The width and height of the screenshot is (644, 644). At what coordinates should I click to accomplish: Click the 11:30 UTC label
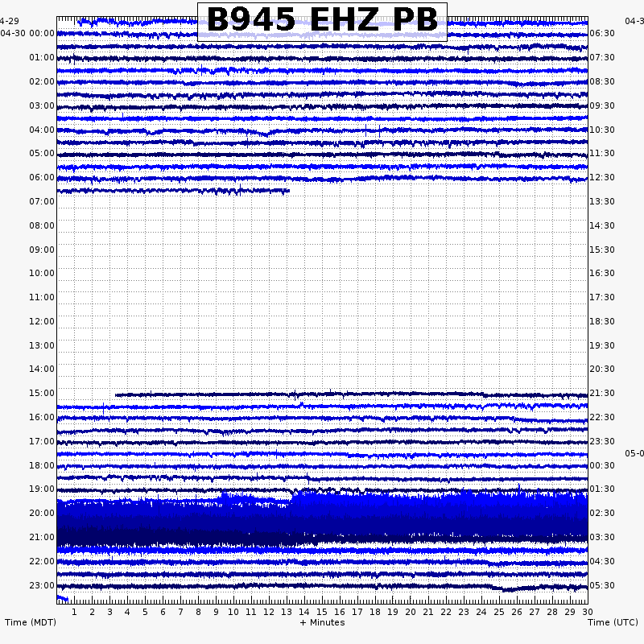coord(602,154)
